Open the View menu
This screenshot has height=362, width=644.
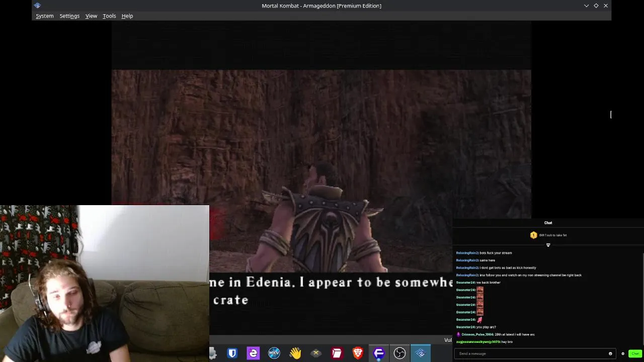coord(91,16)
